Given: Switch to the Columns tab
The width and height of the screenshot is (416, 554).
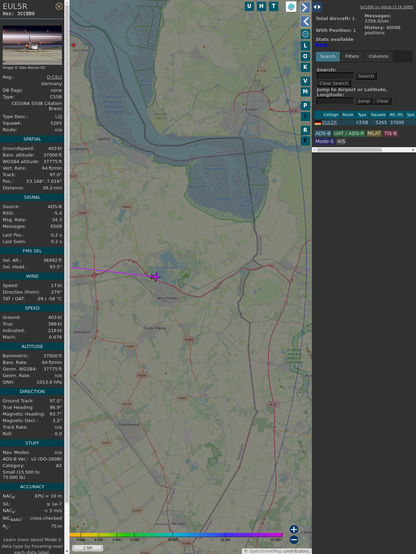Looking at the screenshot, I should pyautogui.click(x=378, y=57).
